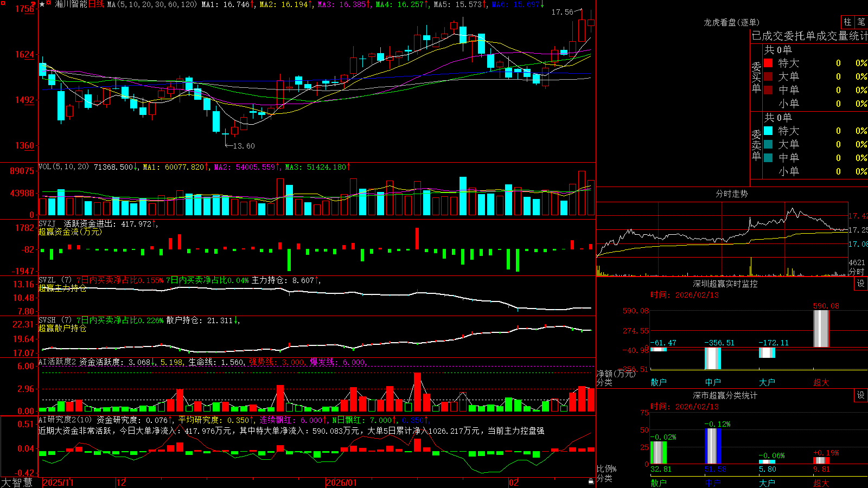The image size is (868, 488).
Task: Open settings 设 for 深市超赢分类统计 panel
Action: point(861,395)
